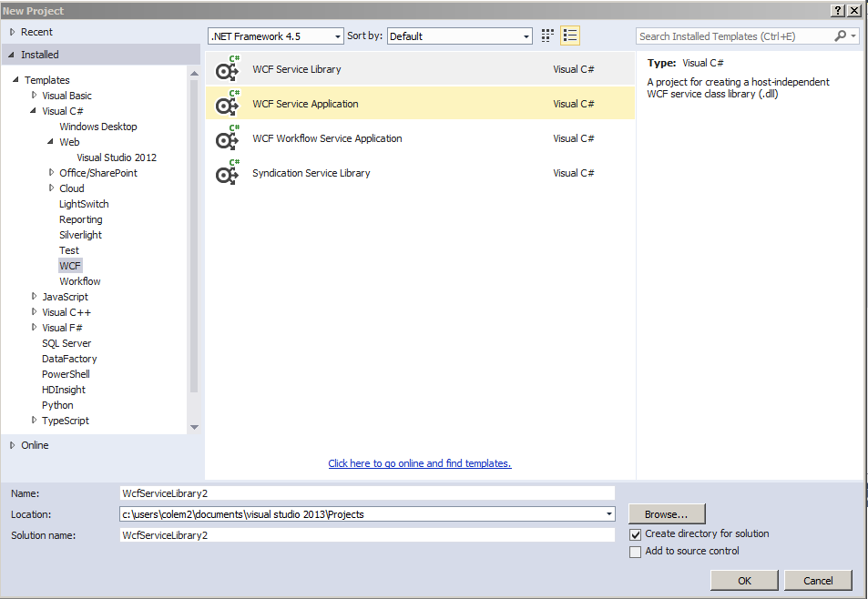Select WCF Workflow Service Application row

click(x=420, y=138)
